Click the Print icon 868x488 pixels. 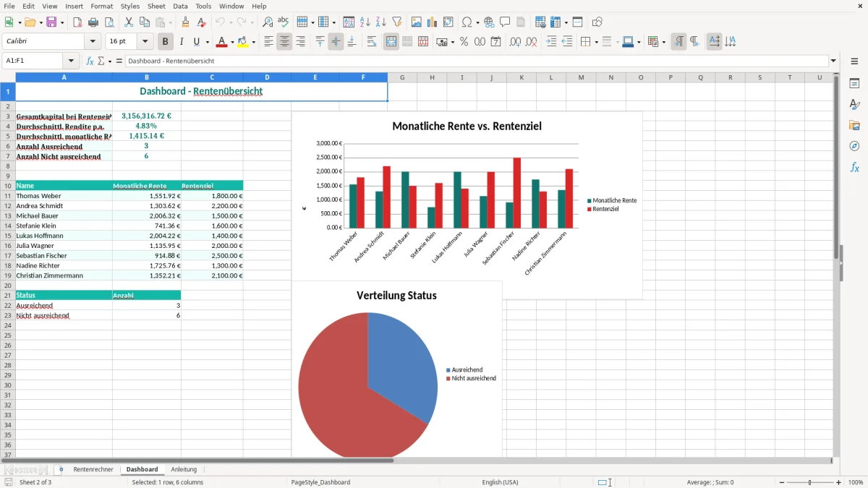93,22
